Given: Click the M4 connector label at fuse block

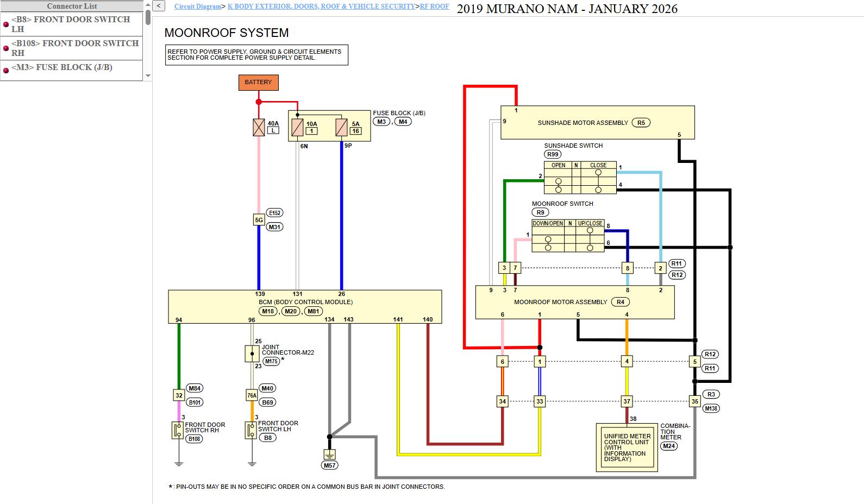Looking at the screenshot, I should click(x=403, y=122).
